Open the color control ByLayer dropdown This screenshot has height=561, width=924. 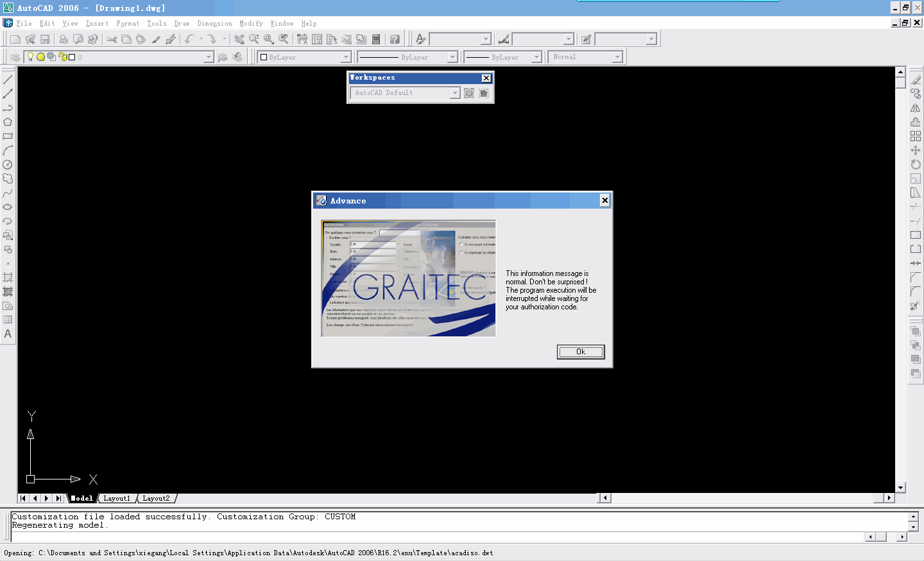(x=346, y=57)
